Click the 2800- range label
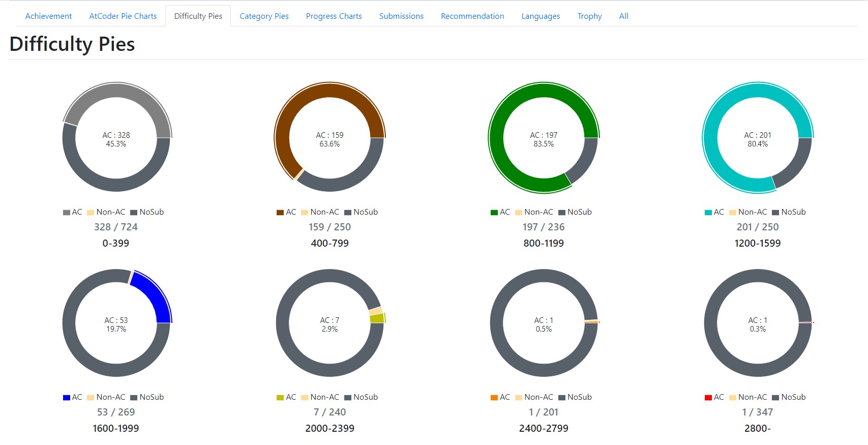This screenshot has width=868, height=445. pos(758,429)
